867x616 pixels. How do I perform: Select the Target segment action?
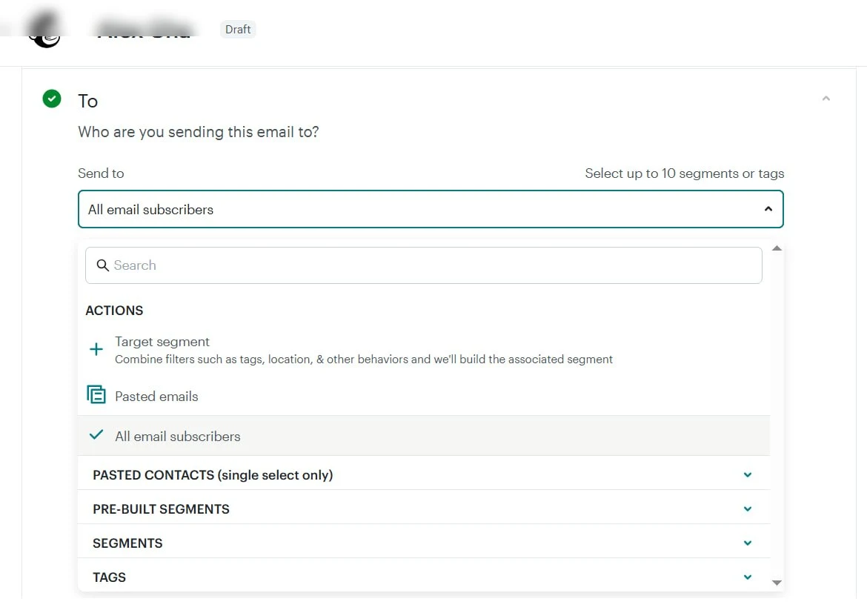click(424, 350)
